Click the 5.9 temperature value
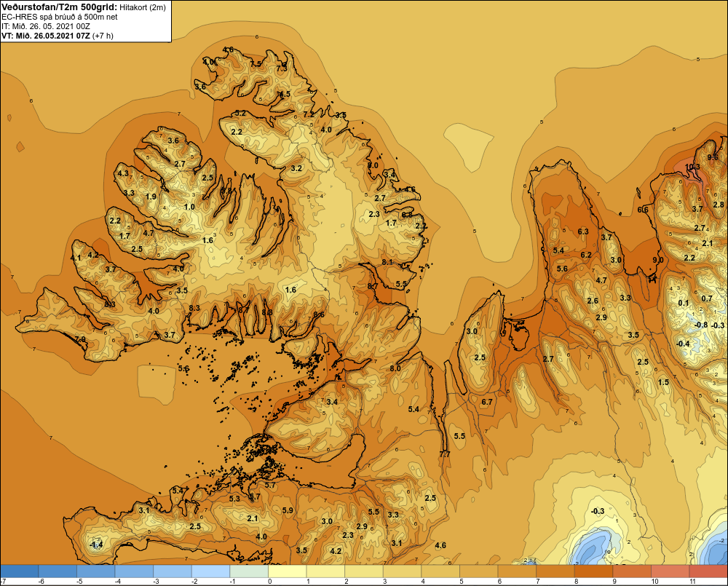Screen dimensions: 728x586 click(288, 510)
